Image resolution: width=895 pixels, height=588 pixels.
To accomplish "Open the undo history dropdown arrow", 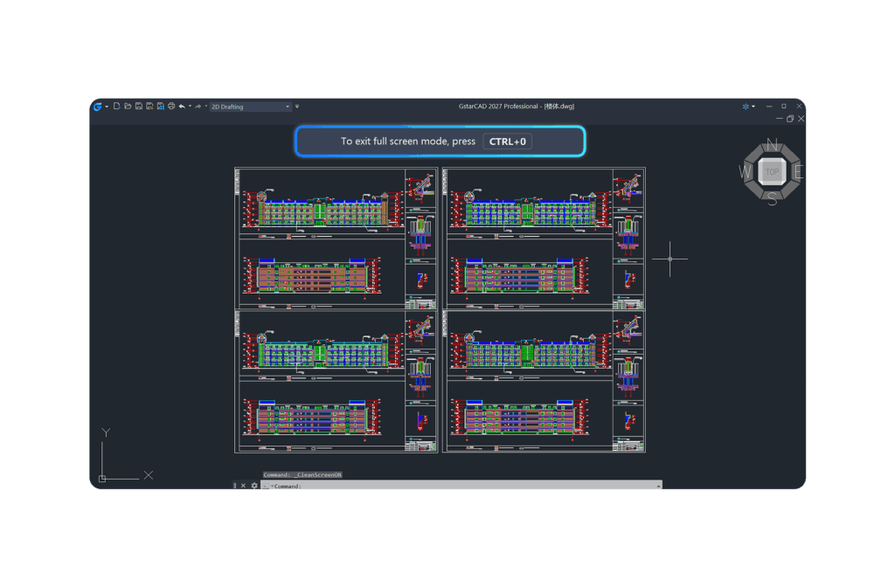I will pyautogui.click(x=190, y=106).
